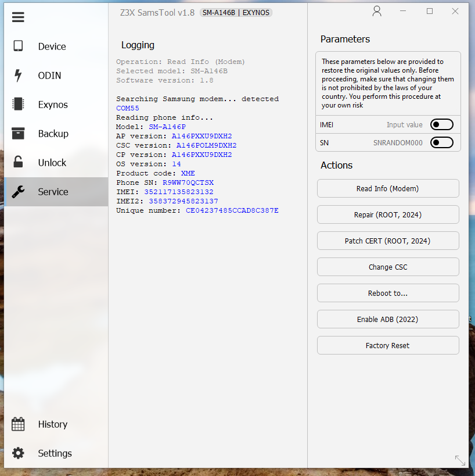Click 'Searching Samsung modem... detected' line
Screen dimensions: 475x476
(197, 99)
